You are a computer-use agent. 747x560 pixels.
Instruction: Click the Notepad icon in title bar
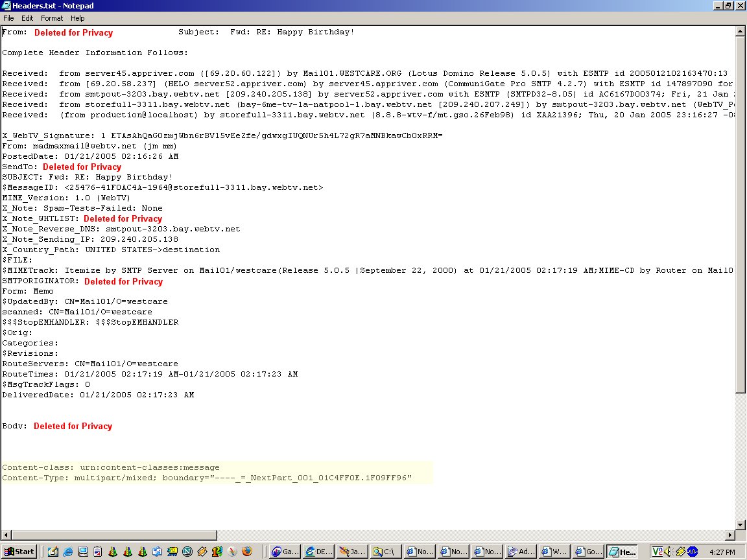click(6, 5)
